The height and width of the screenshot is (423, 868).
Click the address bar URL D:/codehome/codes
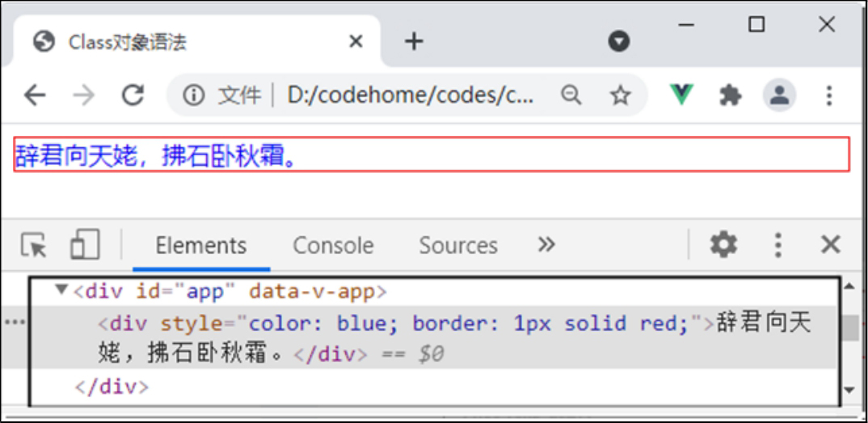[x=411, y=95]
